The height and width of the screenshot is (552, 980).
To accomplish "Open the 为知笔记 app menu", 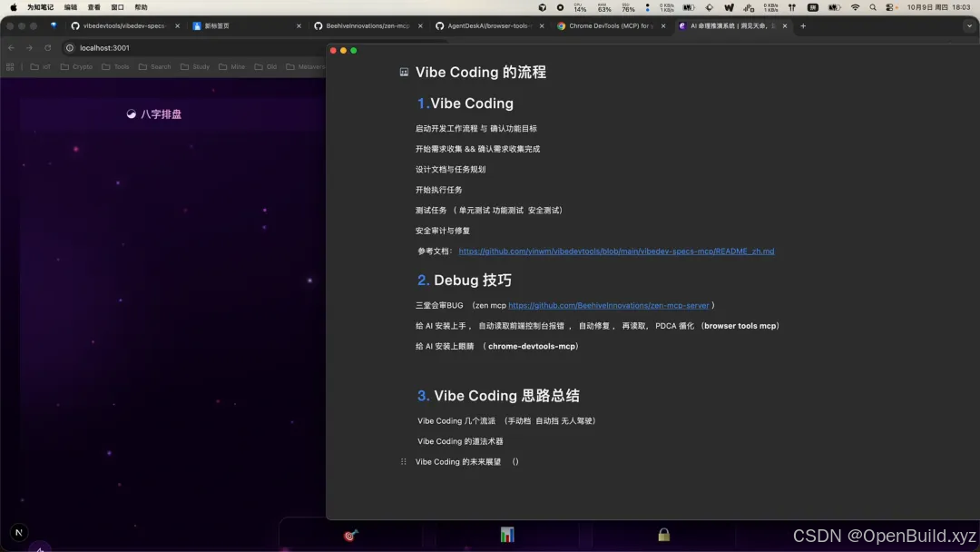I will point(40,7).
